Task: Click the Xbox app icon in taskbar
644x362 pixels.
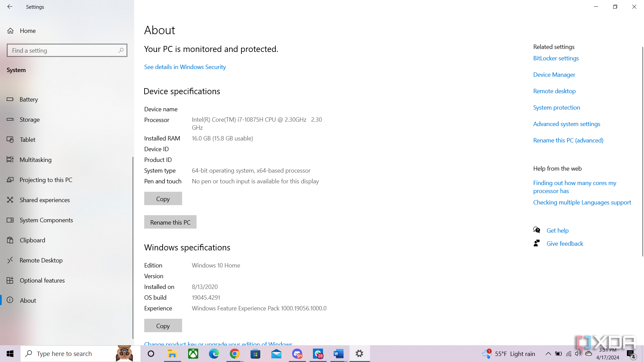Action: tap(193, 353)
